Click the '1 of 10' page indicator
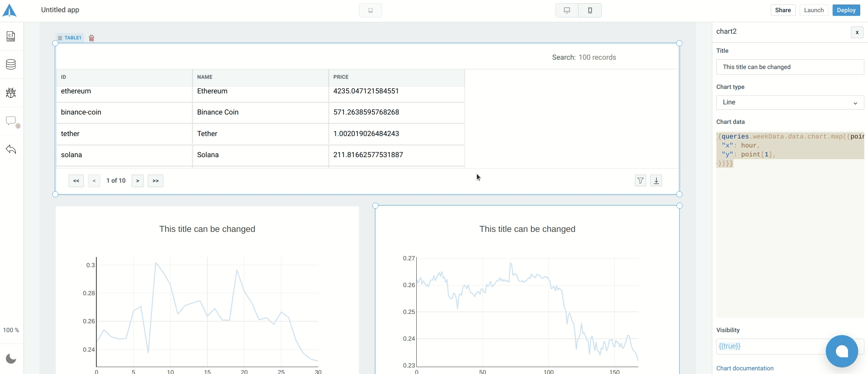Screen dimensions: 868x374 pyautogui.click(x=116, y=181)
